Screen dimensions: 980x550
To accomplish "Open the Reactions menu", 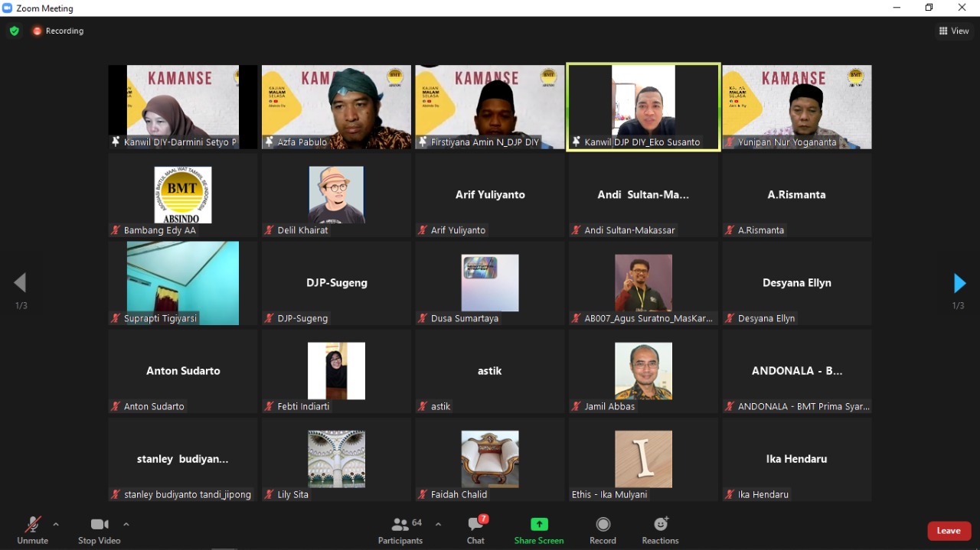I will click(660, 530).
